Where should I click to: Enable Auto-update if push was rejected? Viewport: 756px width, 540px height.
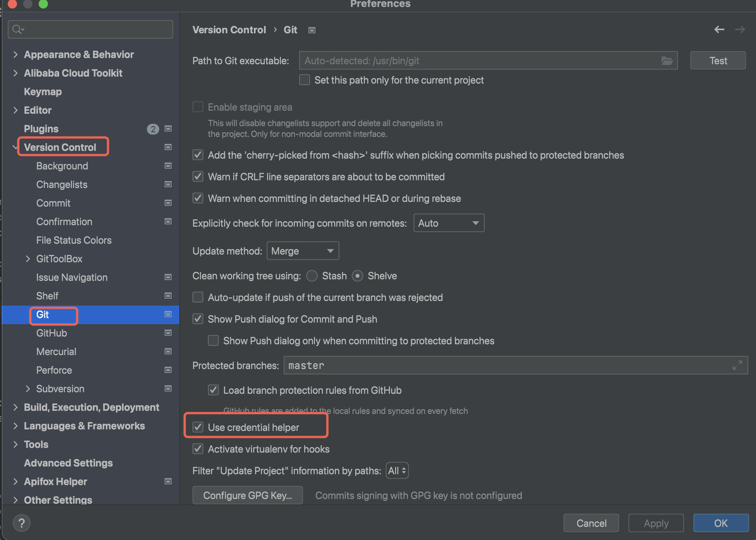tap(198, 297)
